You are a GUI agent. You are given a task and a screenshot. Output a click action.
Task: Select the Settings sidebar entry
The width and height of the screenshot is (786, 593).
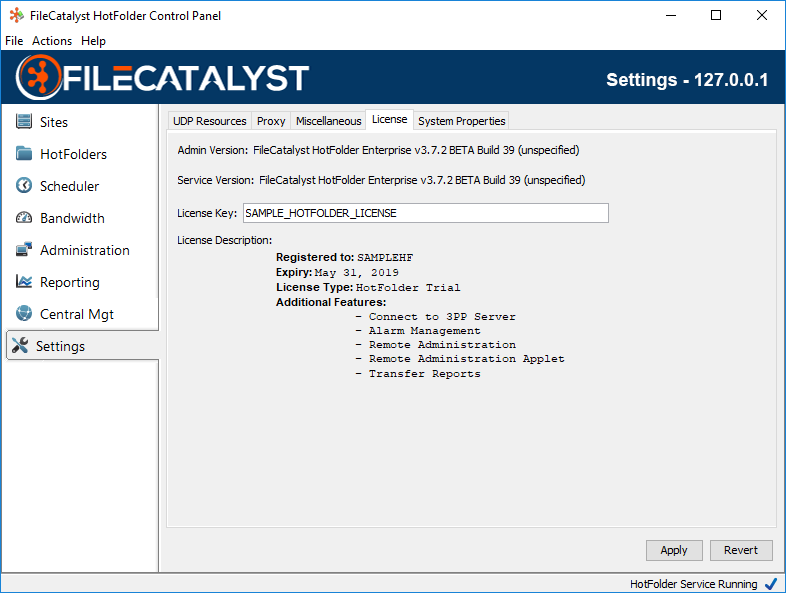pos(82,345)
